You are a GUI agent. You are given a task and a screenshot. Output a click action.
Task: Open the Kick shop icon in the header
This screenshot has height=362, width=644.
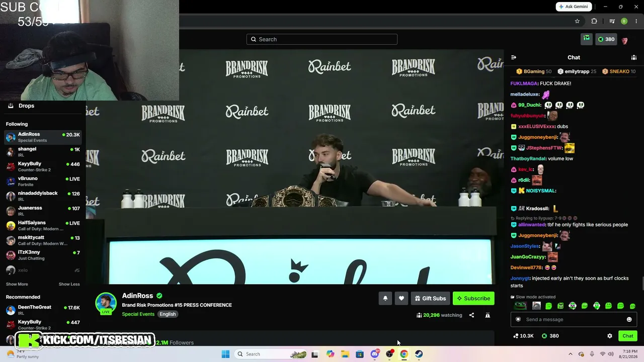click(587, 39)
